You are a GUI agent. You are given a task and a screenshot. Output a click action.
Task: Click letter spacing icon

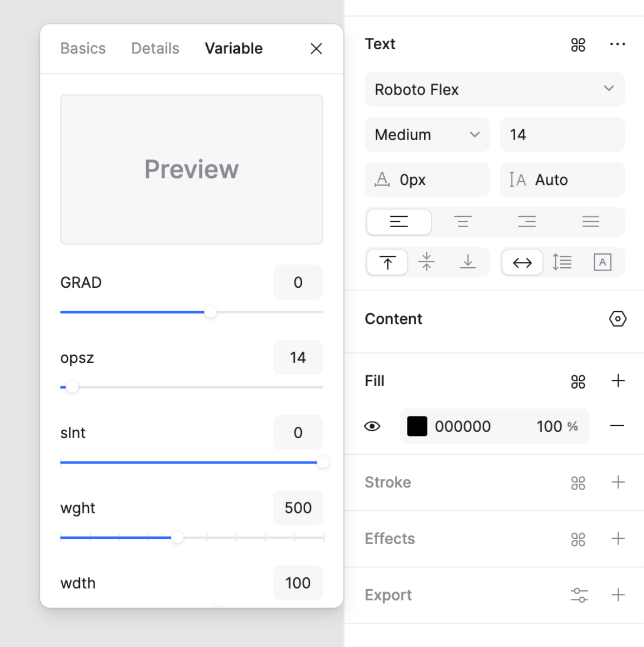382,180
